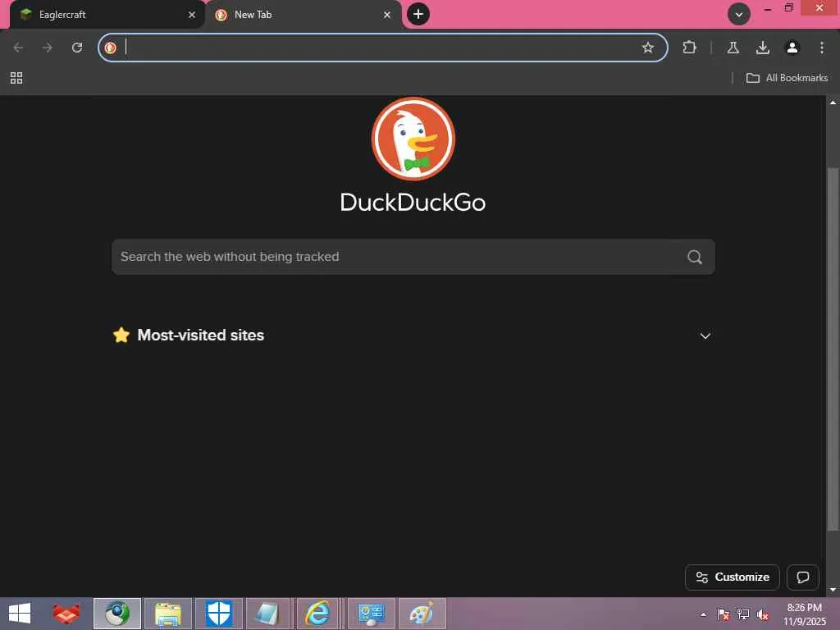840x630 pixels.
Task: Select the New Tab browser tab
Action: (303, 15)
